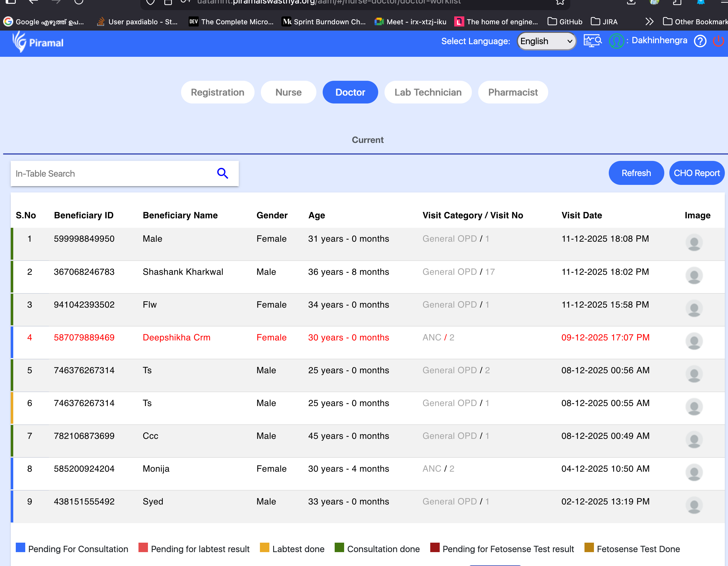
Task: Open Shashank Kharkwal's beneficiary image avatar
Action: (694, 276)
